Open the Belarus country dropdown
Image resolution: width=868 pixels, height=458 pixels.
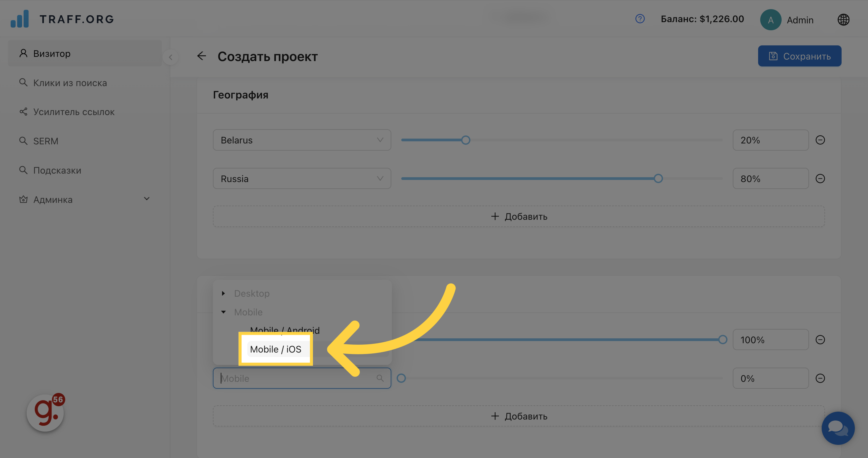point(302,140)
